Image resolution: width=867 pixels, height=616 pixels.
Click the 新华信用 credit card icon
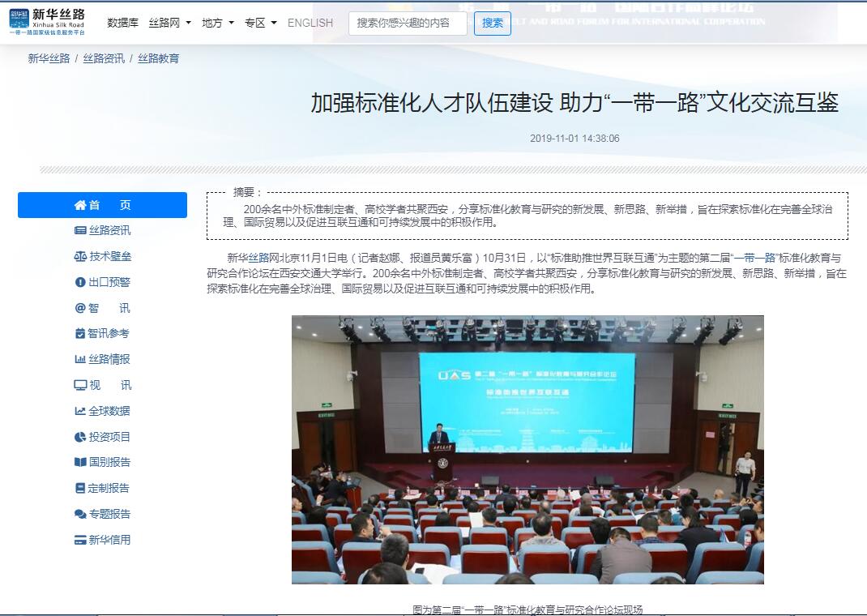80,540
